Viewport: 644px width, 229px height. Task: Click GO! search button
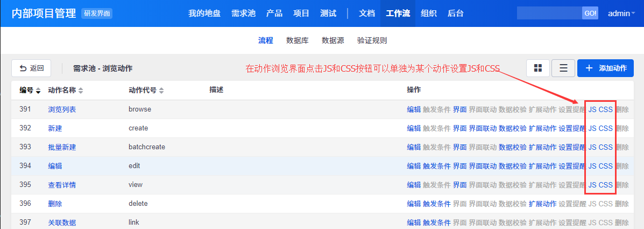pos(590,13)
